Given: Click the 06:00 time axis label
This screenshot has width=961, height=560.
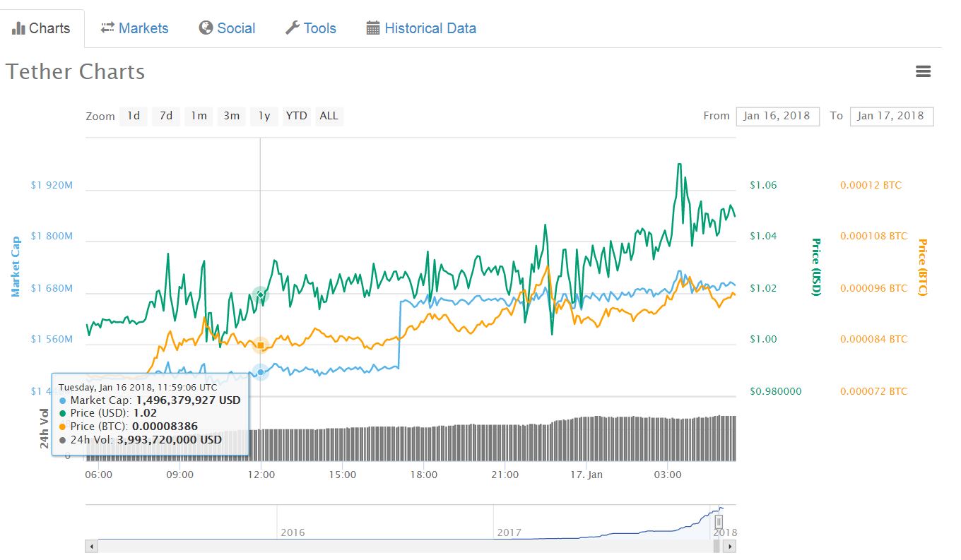Looking at the screenshot, I should (98, 475).
